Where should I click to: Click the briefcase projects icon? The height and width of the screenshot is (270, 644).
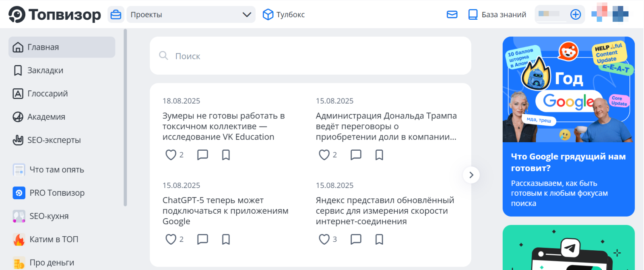point(116,15)
